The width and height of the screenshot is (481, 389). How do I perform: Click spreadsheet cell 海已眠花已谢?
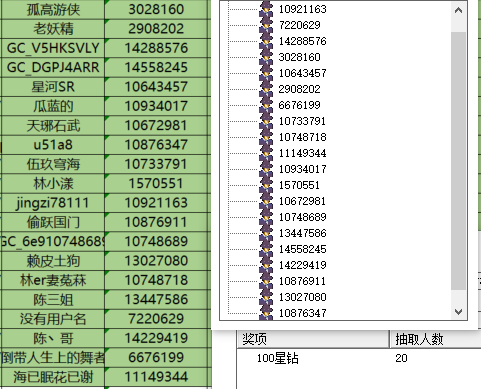(x=53, y=377)
